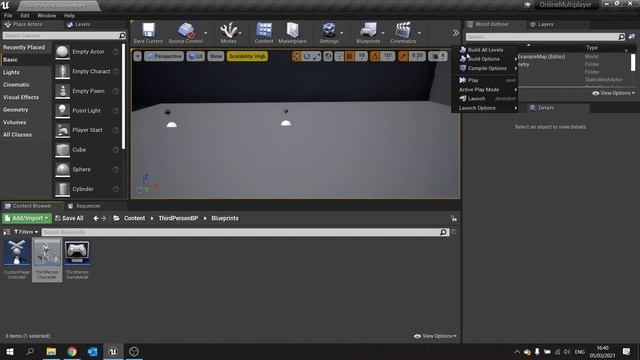Viewport: 640px width, 360px height.
Task: Open the File menu
Action: [8, 16]
